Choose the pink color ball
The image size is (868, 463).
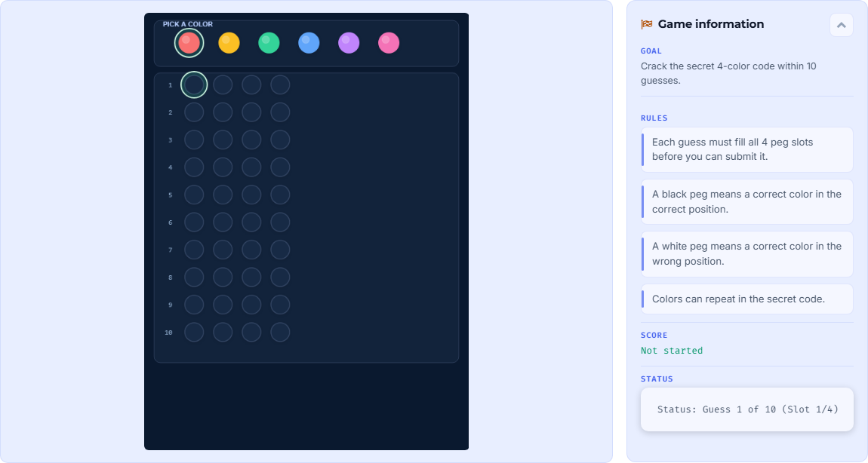[x=389, y=43]
